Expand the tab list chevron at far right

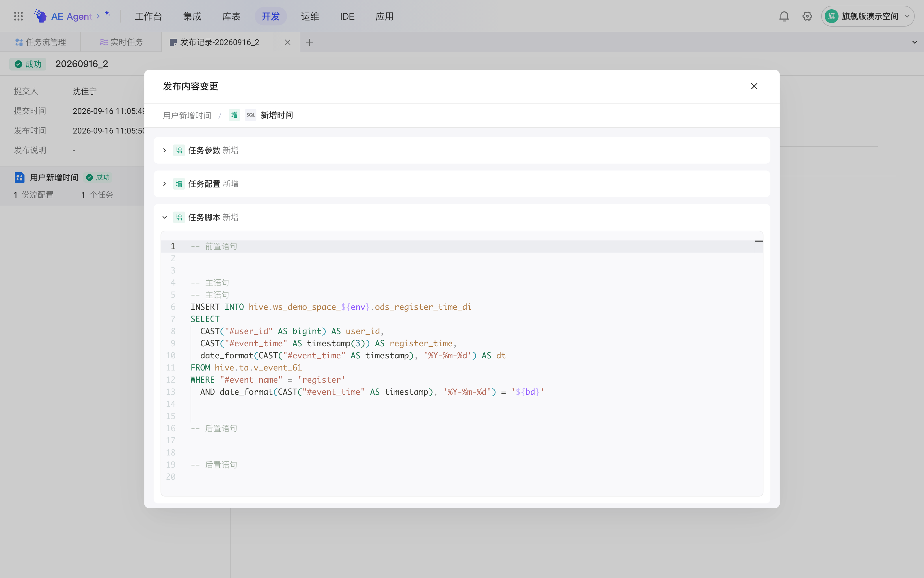[914, 42]
